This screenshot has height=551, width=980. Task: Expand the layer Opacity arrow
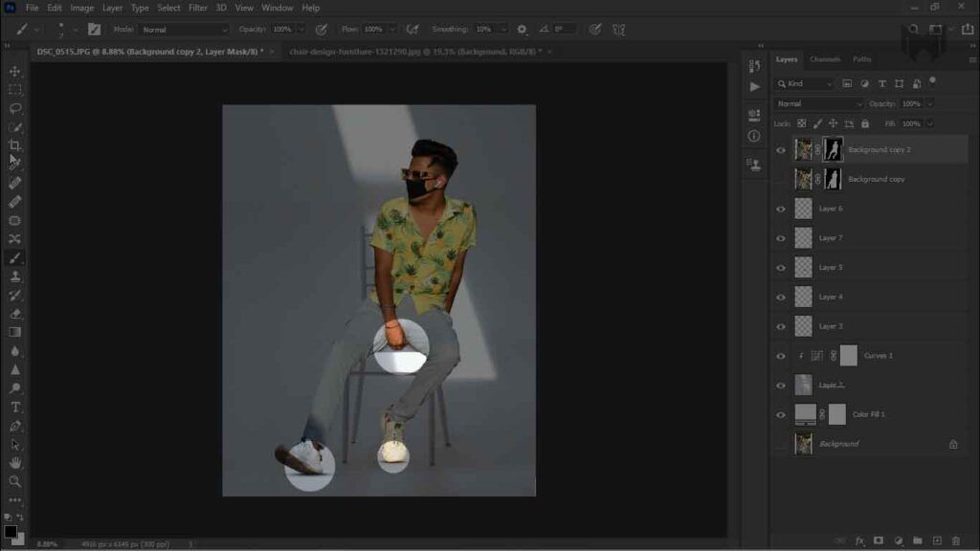[930, 103]
